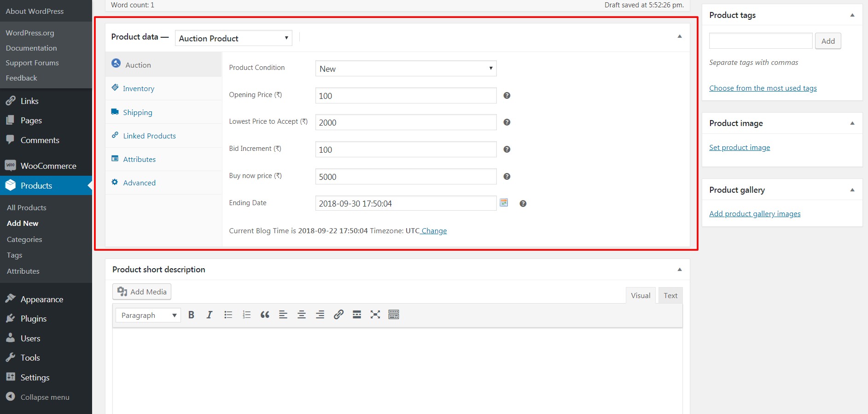868x414 pixels.
Task: Open the Appearance admin menu
Action: pos(46,299)
